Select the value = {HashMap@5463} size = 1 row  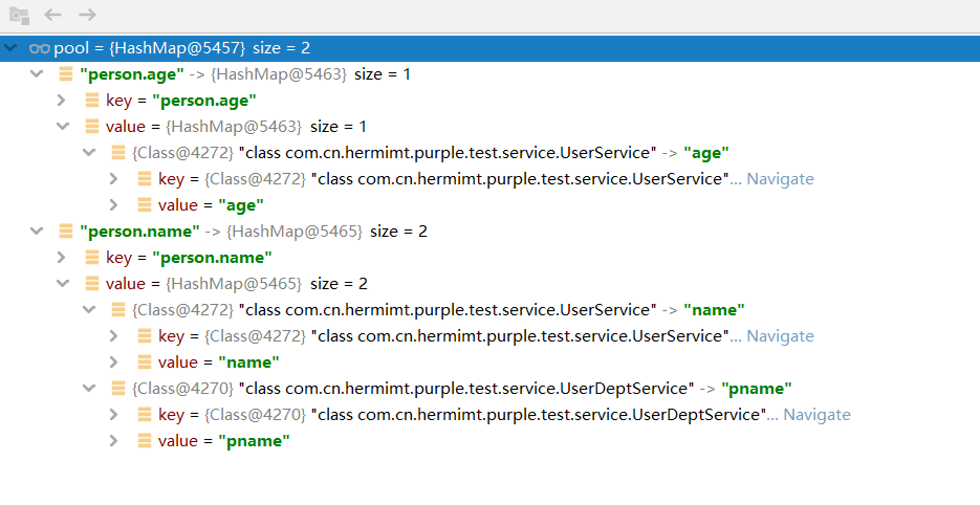pyautogui.click(x=236, y=127)
